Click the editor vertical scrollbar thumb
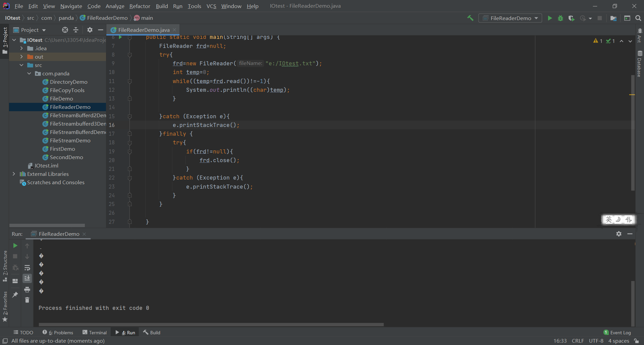Screen dimensions: 644x345 (x=633, y=133)
